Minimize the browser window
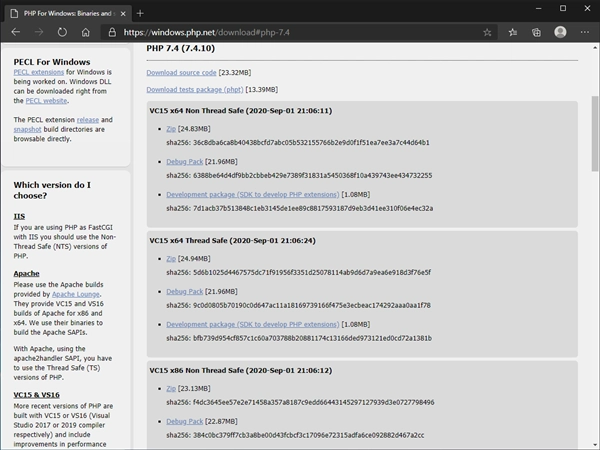This screenshot has height=450, width=600. [x=538, y=8]
